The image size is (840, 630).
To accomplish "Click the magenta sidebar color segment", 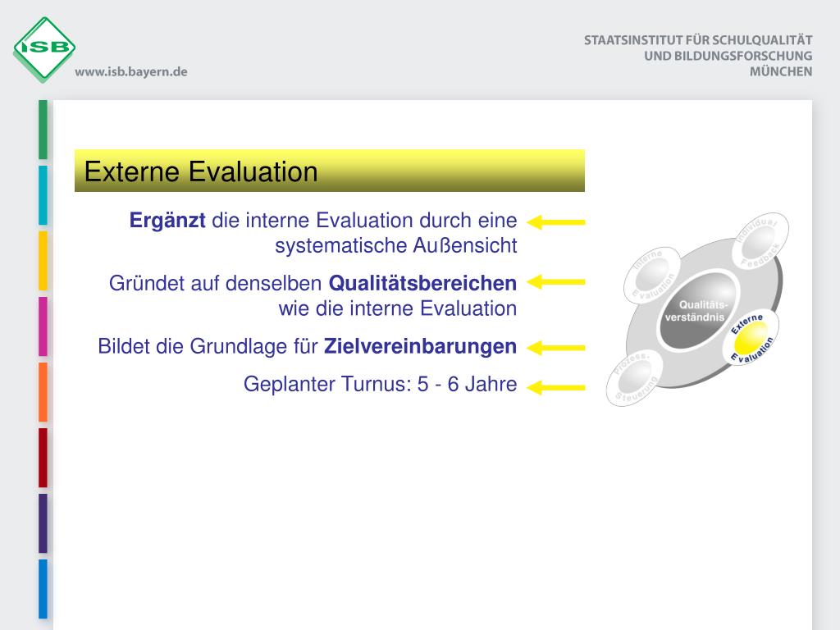I will point(43,326).
